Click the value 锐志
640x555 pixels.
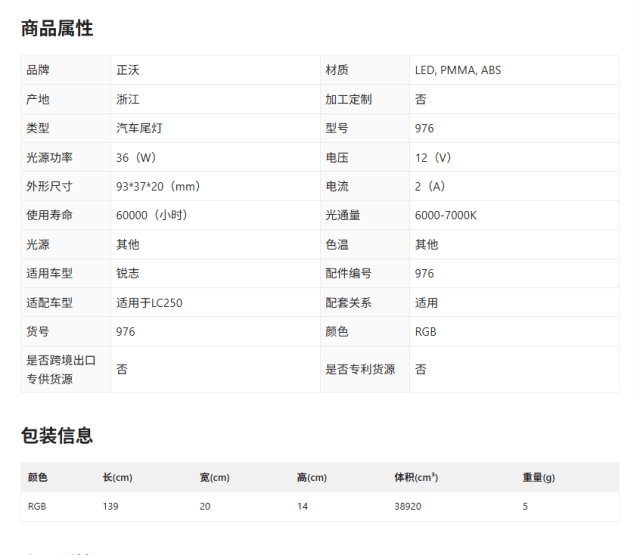click(x=128, y=273)
